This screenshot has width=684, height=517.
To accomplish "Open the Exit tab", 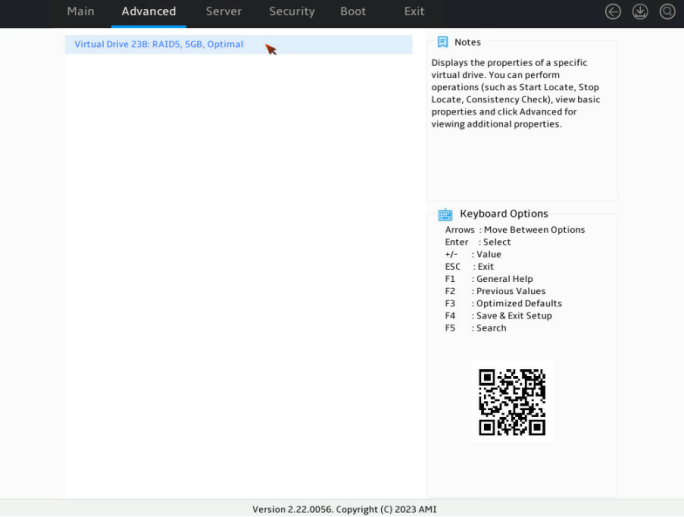I will pyautogui.click(x=414, y=11).
